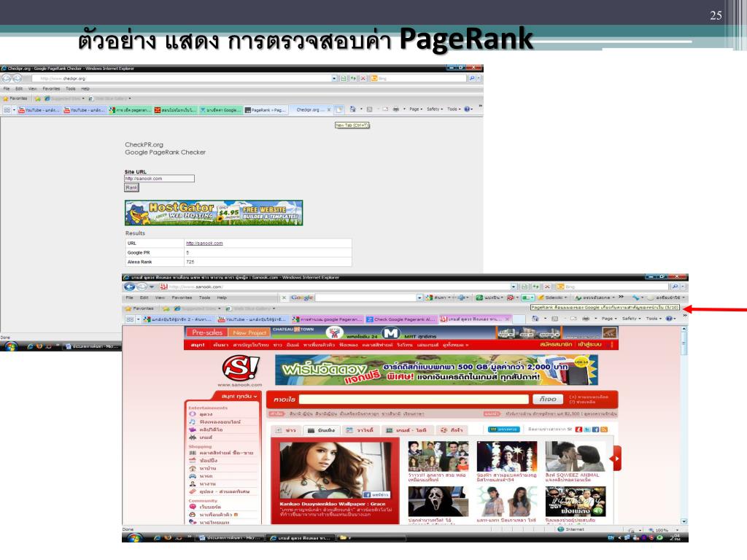Click the Sanook S! logo

coord(241,368)
